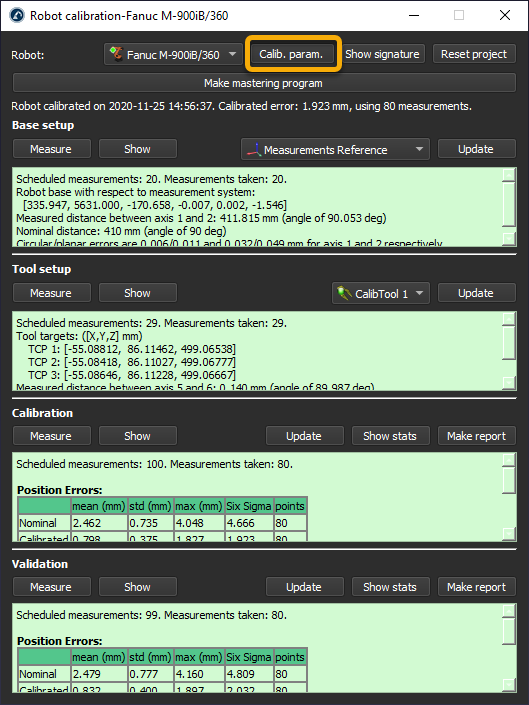
Task: Click the Calibration results scrollbar down arrow
Action: click(508, 533)
